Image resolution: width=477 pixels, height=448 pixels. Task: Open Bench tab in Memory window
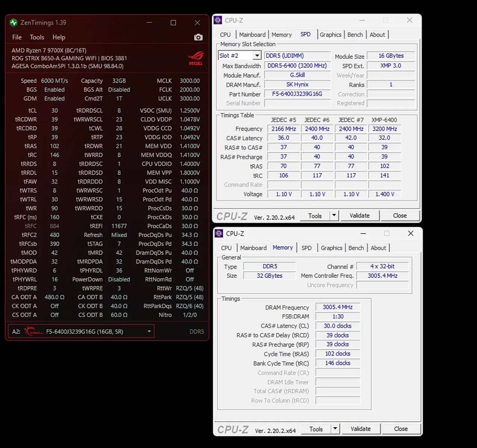tap(356, 248)
